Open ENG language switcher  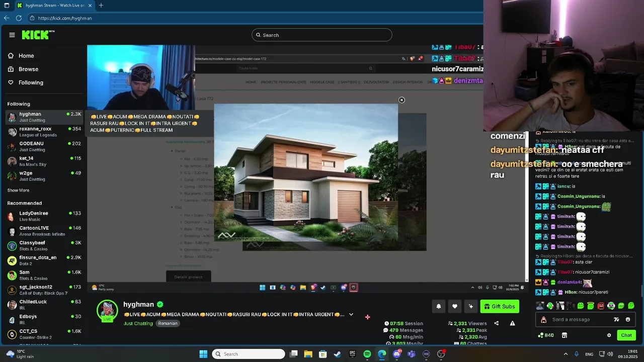(x=589, y=354)
